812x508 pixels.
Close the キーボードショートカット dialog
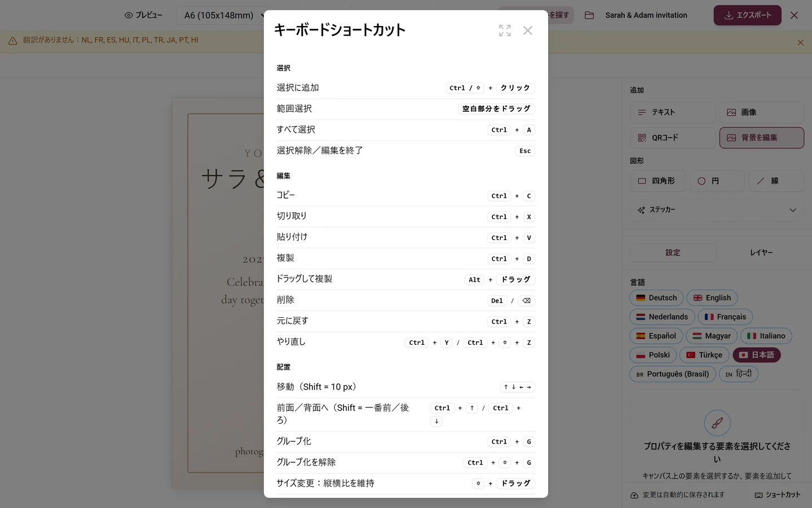(528, 30)
